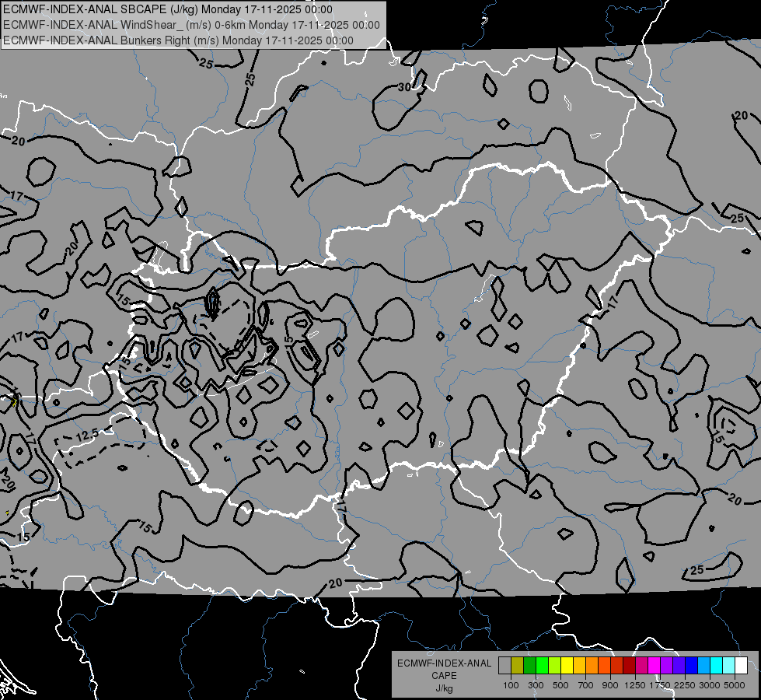Click the '2250' legend value
This screenshot has width=761, height=700.
[x=684, y=685]
